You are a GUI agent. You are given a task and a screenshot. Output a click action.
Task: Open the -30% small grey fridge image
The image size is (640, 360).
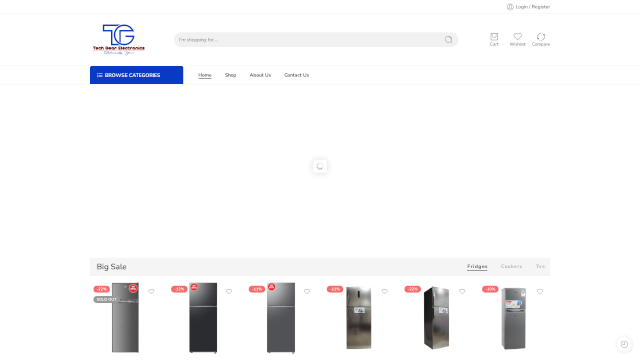click(513, 318)
